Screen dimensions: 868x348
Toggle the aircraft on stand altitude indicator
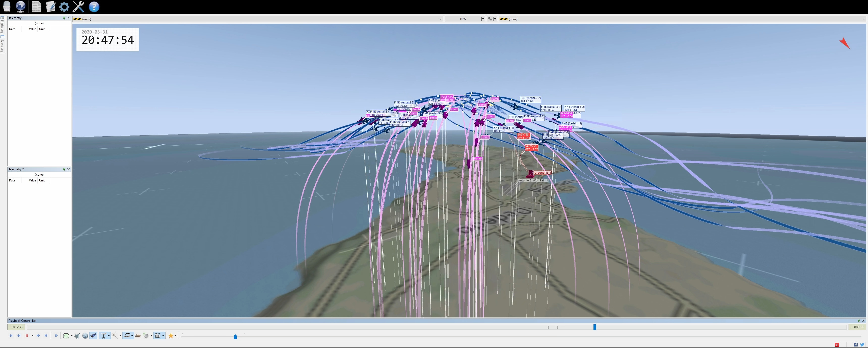104,336
